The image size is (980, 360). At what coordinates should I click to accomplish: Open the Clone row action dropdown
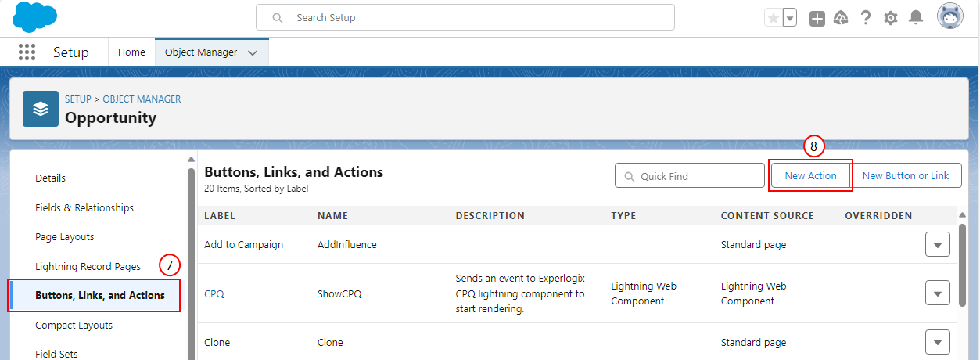click(938, 342)
